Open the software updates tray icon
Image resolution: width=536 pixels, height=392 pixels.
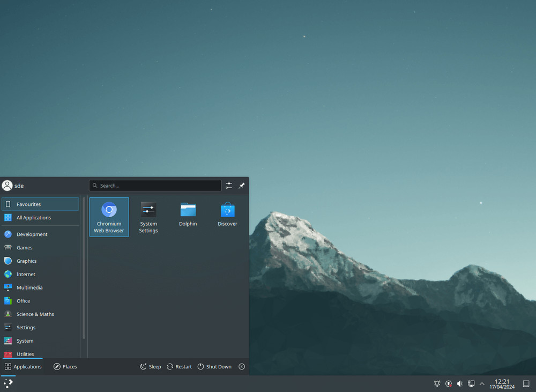pos(449,383)
